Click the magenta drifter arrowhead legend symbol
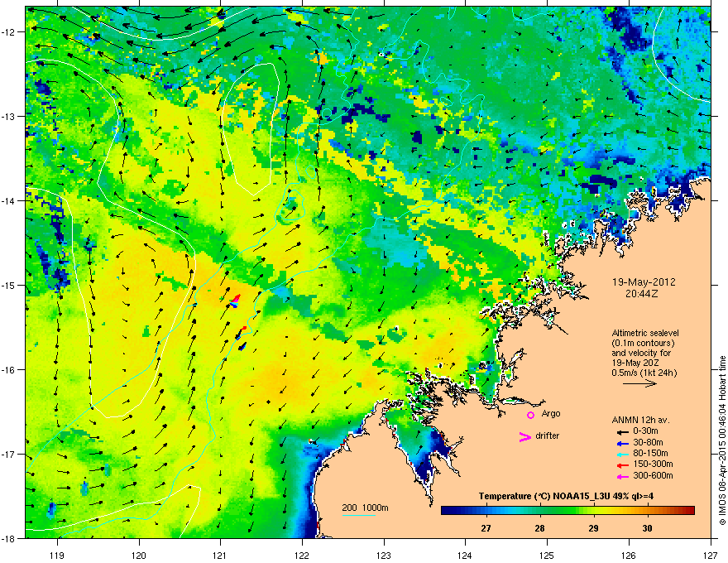The height and width of the screenshot is (563, 728). click(524, 436)
